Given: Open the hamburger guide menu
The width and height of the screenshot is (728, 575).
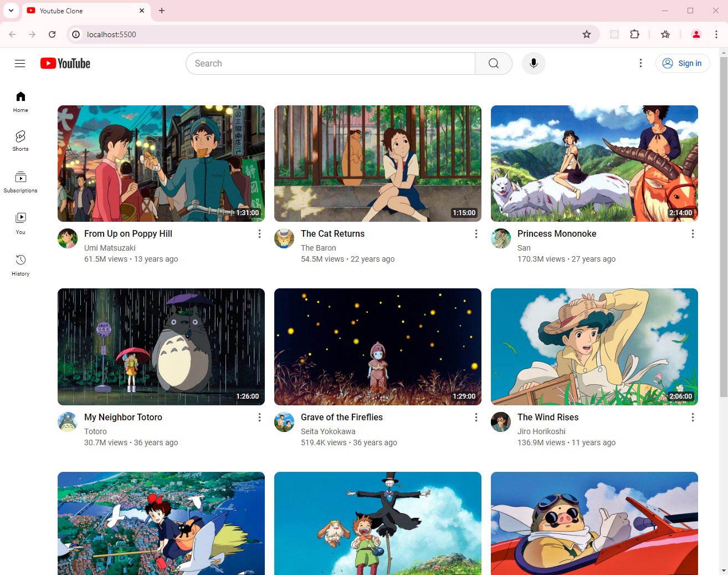Looking at the screenshot, I should coord(20,63).
